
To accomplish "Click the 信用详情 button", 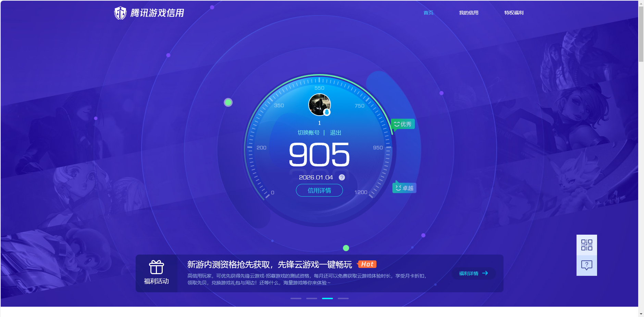I will click(319, 190).
